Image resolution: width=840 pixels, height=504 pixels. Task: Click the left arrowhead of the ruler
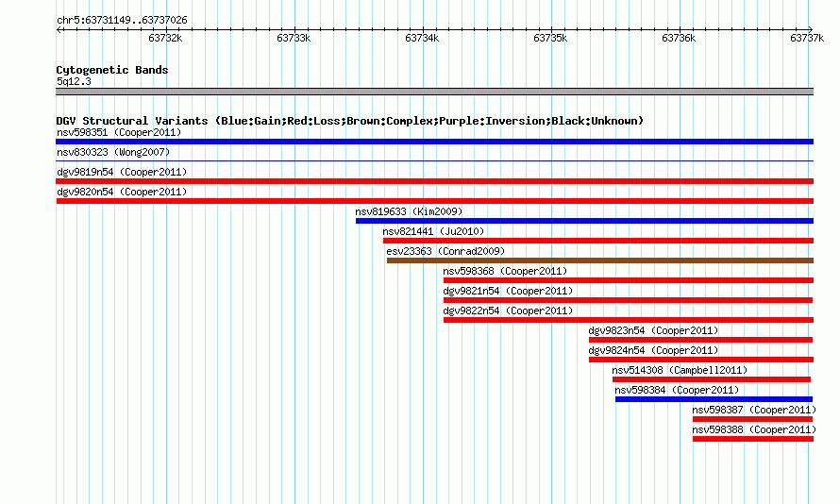(59, 30)
